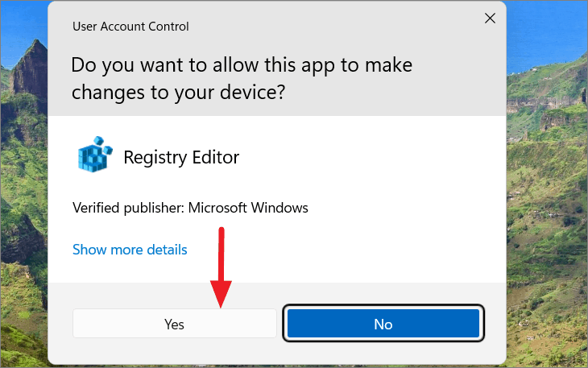The image size is (588, 368).
Task: Click Yes to allow Registry Editor
Action: tap(174, 324)
